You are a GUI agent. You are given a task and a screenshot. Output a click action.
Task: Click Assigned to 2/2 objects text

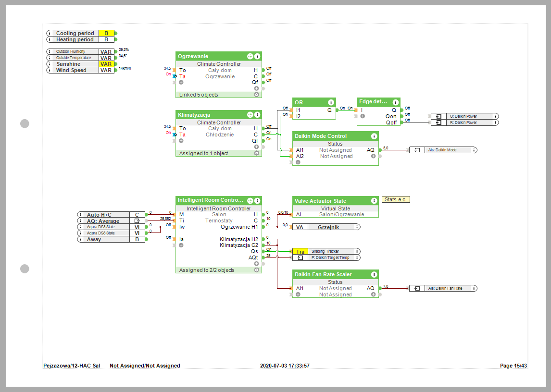207,270
